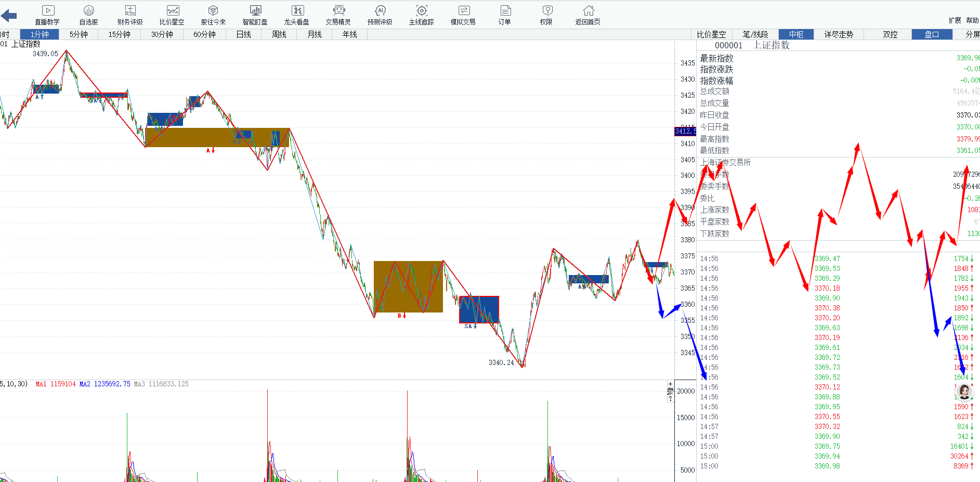Click 返回首页 home icon
Image resolution: width=980 pixels, height=482 pixels.
(587, 15)
